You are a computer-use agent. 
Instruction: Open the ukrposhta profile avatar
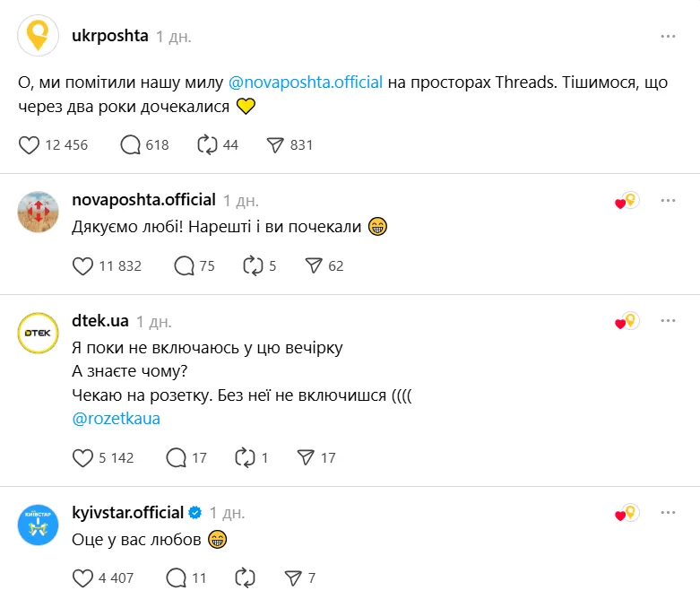pyautogui.click(x=39, y=37)
